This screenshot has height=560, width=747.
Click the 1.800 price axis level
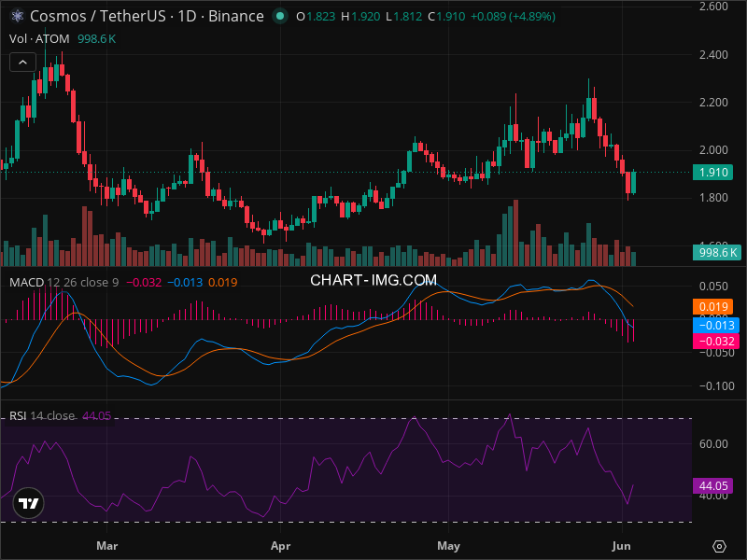pyautogui.click(x=713, y=197)
